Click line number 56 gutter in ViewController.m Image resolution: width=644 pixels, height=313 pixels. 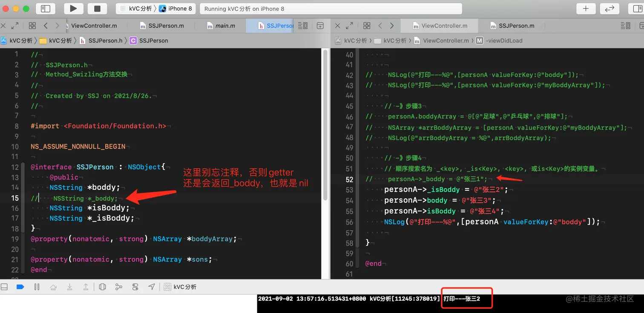349,222
